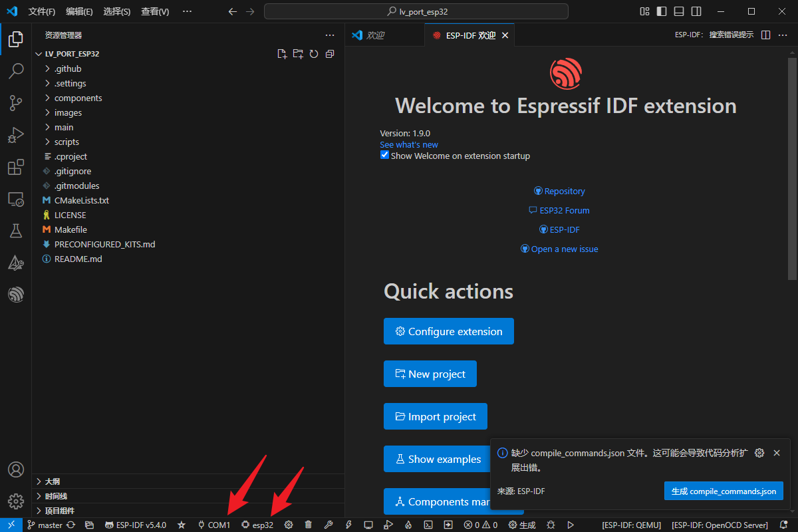Toggle secondary sidebar layout button
The width and height of the screenshot is (798, 532).
click(x=696, y=11)
